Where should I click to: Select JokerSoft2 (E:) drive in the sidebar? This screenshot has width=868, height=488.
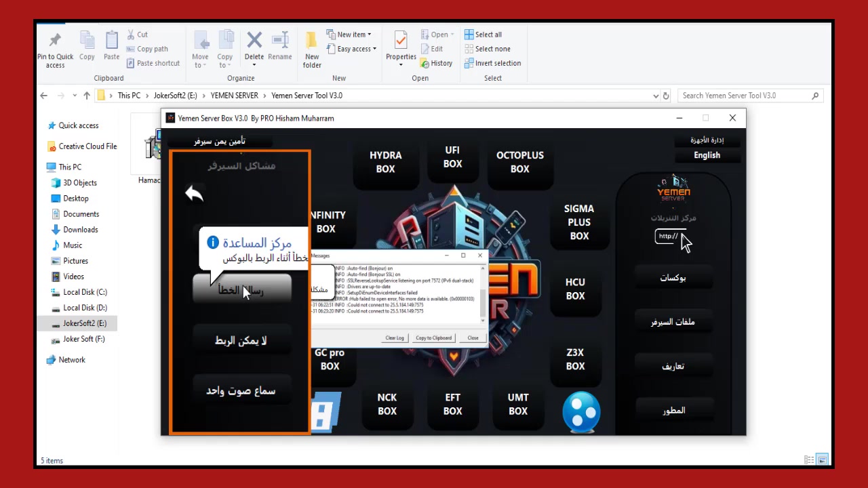[79, 323]
